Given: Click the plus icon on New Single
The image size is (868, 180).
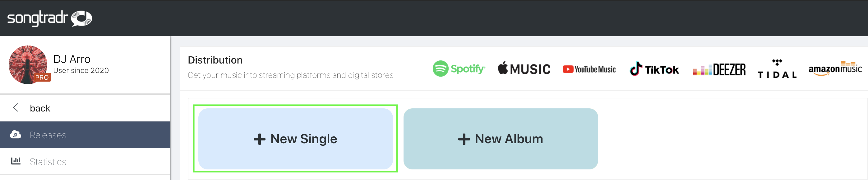Looking at the screenshot, I should click(260, 139).
